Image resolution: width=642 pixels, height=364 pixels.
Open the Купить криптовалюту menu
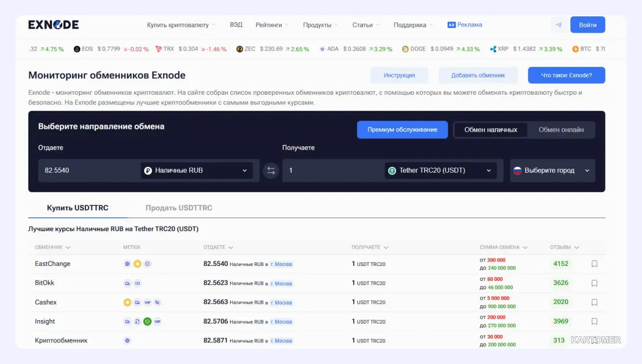[x=181, y=25]
